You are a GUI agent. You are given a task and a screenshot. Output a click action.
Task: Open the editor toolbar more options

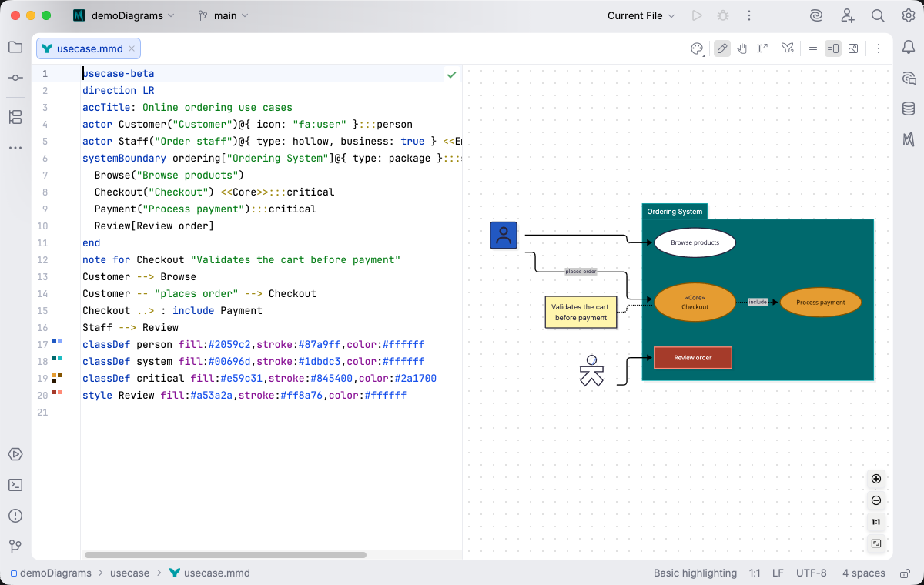[878, 48]
